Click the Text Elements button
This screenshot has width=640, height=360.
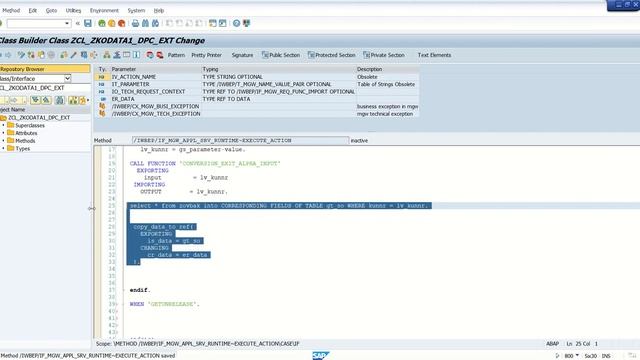point(434,55)
